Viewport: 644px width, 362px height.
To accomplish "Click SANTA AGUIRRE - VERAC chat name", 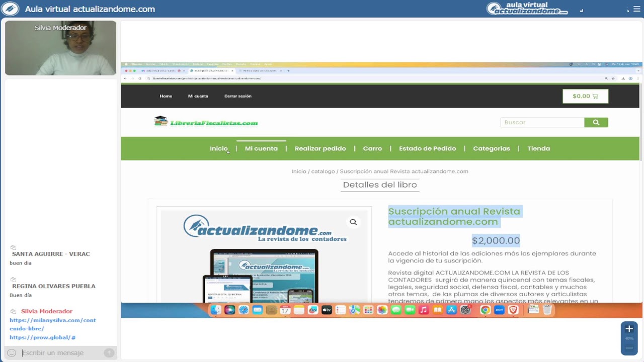I will point(51,254).
